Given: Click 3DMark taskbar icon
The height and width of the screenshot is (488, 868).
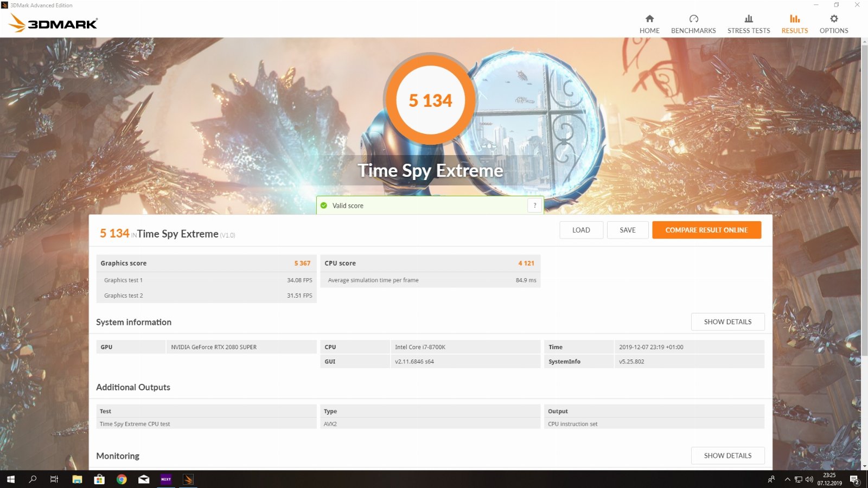Looking at the screenshot, I should 188,479.
